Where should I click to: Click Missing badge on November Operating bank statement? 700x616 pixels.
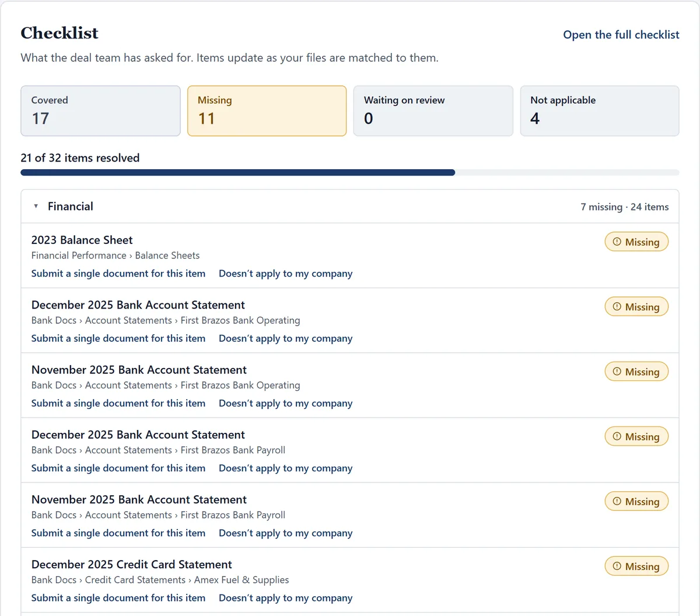click(636, 372)
